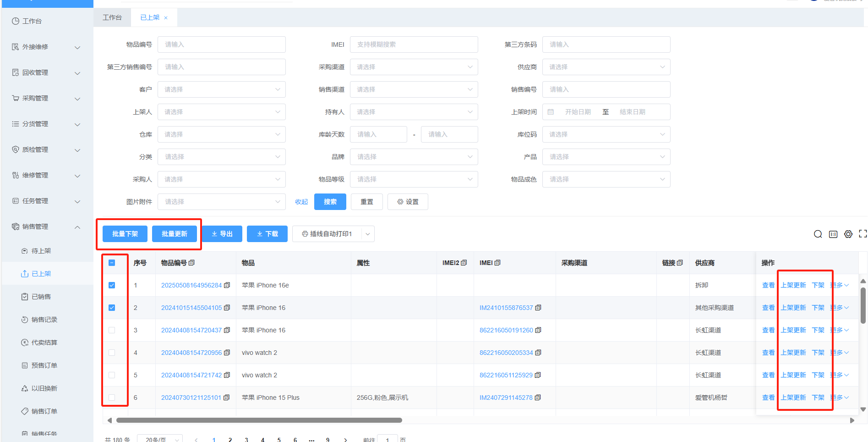Image resolution: width=868 pixels, height=442 pixels.
Task: Click the 批量下架 button
Action: coord(125,234)
